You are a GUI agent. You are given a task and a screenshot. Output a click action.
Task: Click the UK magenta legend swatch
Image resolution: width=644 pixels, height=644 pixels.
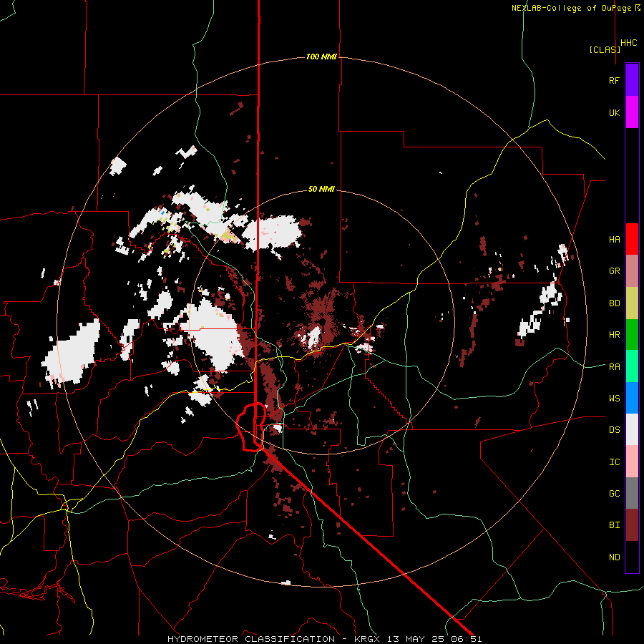coord(632,112)
